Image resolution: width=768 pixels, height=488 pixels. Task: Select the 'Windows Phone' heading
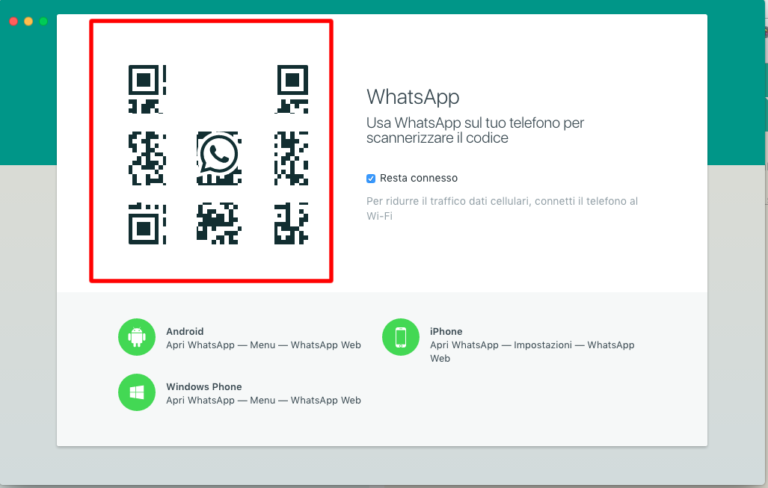(x=204, y=386)
